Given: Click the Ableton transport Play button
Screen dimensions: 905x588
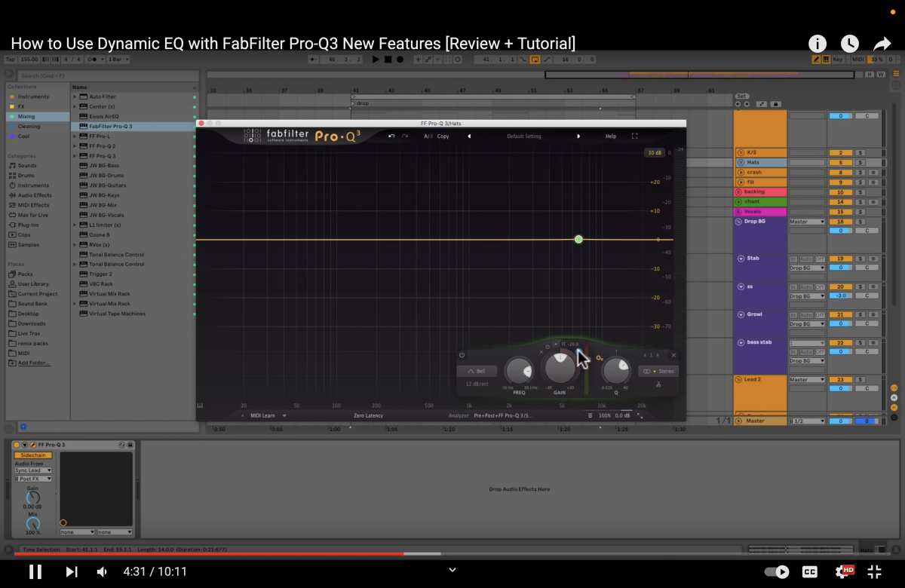Looking at the screenshot, I should [x=376, y=60].
